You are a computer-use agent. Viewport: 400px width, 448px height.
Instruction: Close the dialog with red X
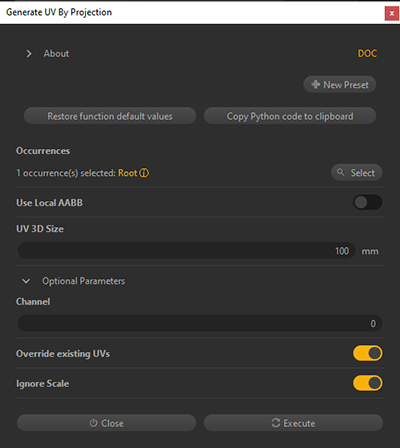tap(392, 14)
